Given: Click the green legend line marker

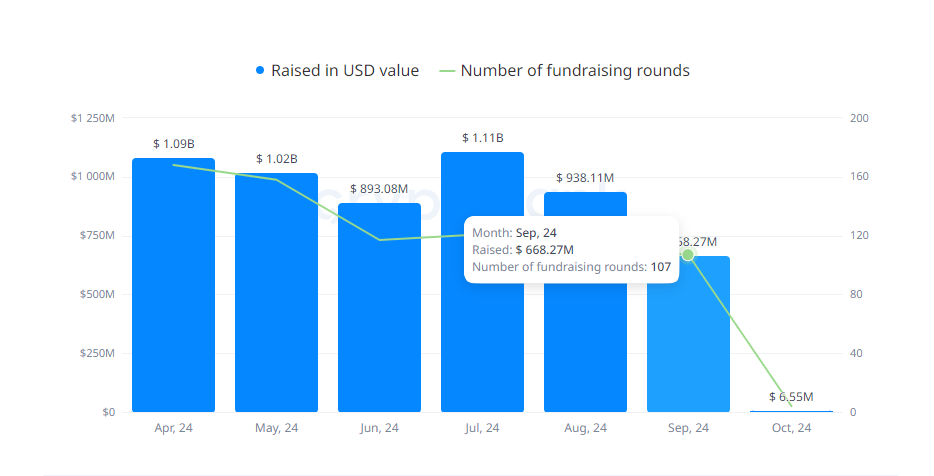Looking at the screenshot, I should point(447,71).
